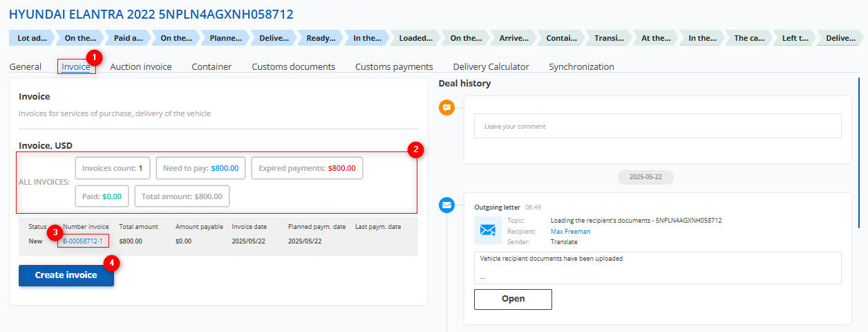Select the 'Loaded...' status stage

(x=416, y=39)
